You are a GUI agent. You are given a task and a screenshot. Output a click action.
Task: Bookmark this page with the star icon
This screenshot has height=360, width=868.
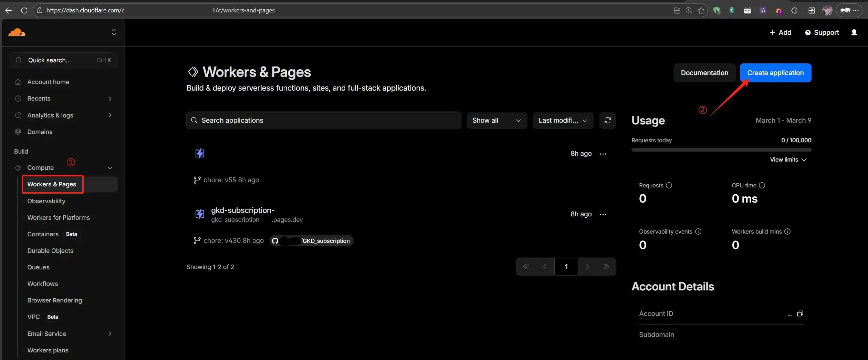pyautogui.click(x=701, y=10)
